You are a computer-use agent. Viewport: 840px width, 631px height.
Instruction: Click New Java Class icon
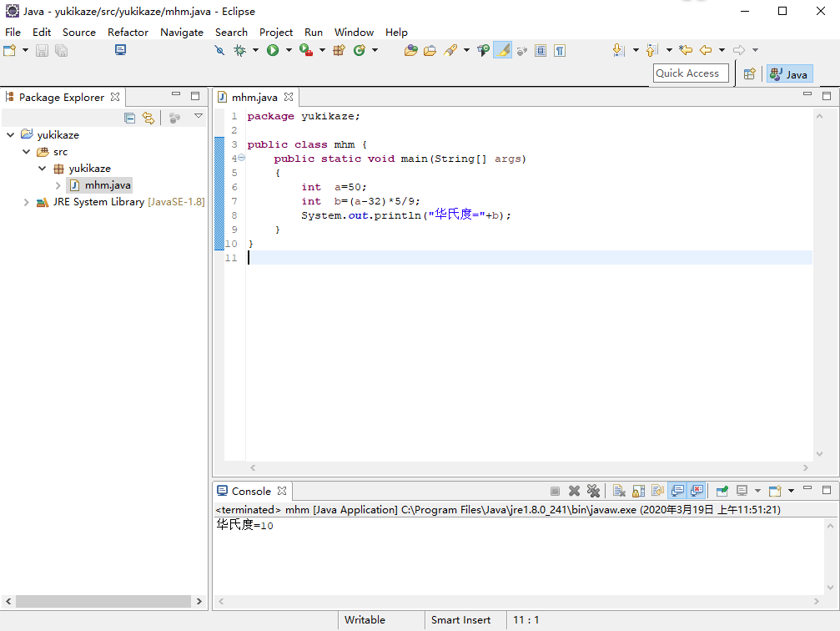pyautogui.click(x=360, y=50)
